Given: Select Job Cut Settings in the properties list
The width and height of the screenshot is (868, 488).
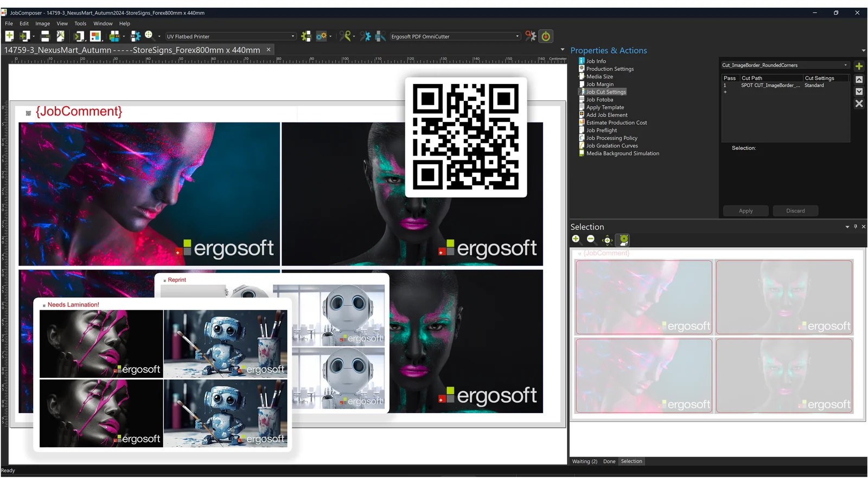Looking at the screenshot, I should [606, 92].
